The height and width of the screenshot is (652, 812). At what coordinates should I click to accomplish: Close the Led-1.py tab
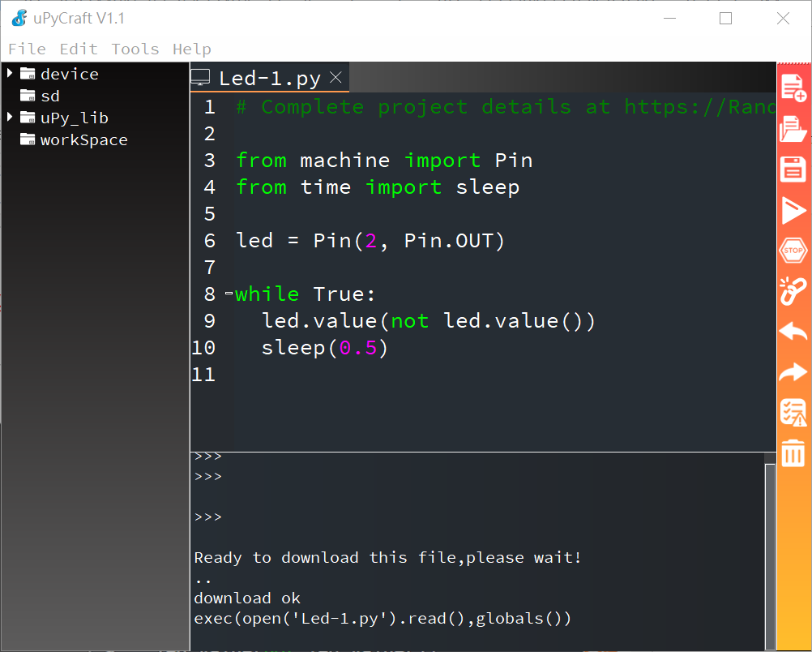click(x=335, y=77)
